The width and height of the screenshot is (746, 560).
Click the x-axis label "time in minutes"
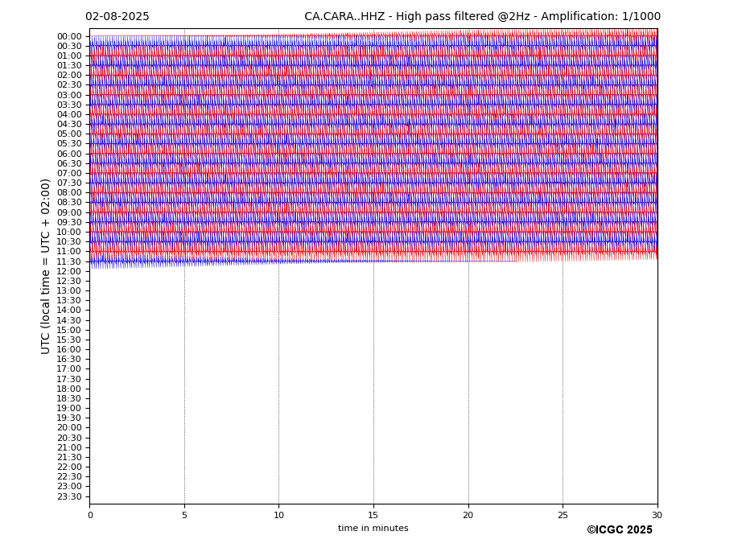(x=373, y=528)
